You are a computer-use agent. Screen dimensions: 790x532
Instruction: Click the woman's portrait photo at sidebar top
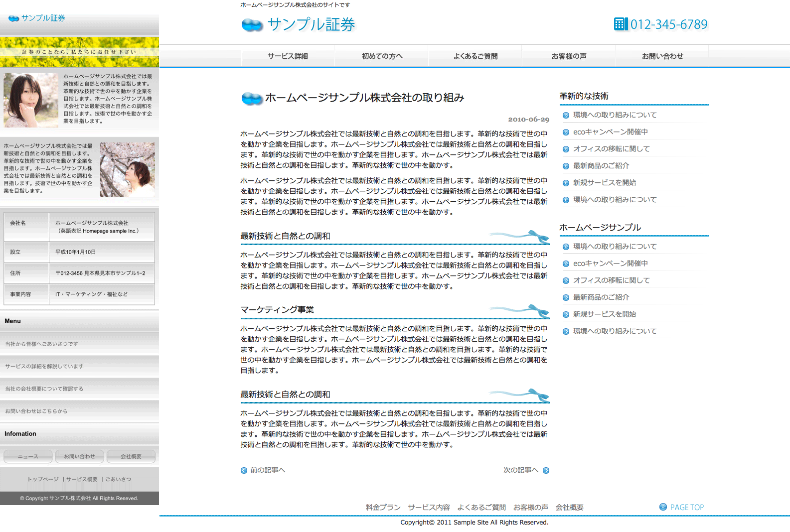[31, 100]
